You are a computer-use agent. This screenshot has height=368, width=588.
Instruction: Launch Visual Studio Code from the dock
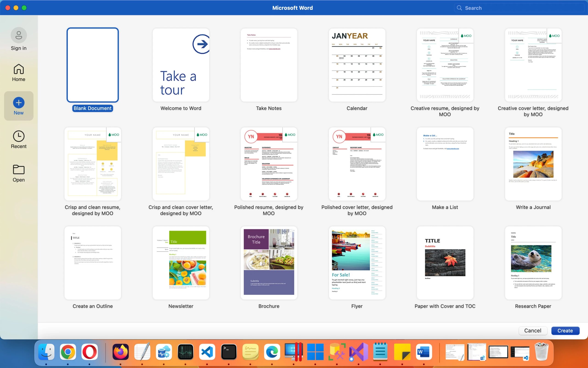(x=207, y=352)
